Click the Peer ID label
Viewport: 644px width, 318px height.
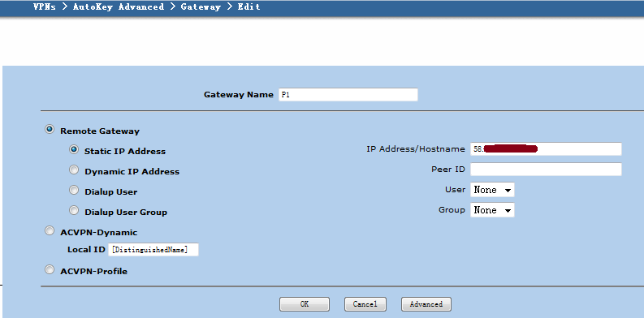(x=448, y=169)
